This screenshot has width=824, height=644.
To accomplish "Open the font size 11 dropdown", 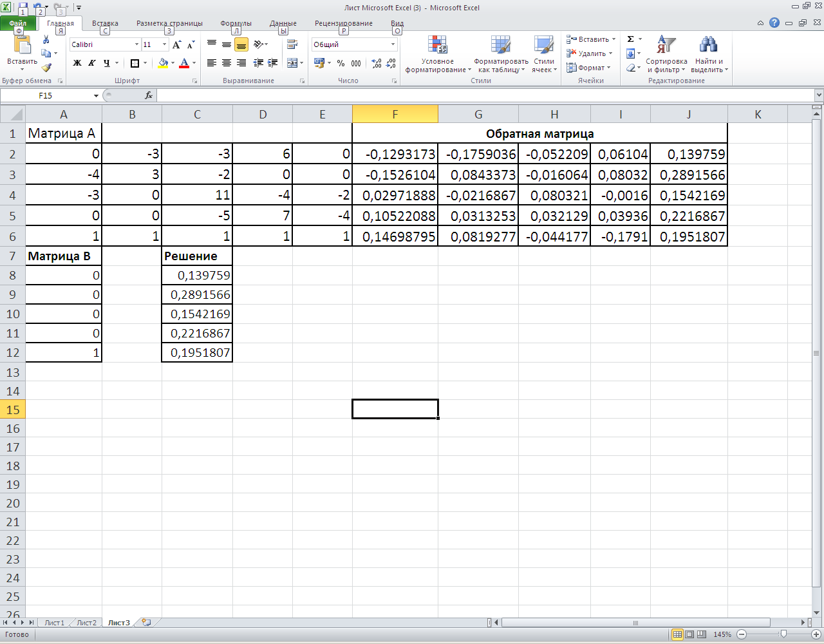I will (165, 44).
